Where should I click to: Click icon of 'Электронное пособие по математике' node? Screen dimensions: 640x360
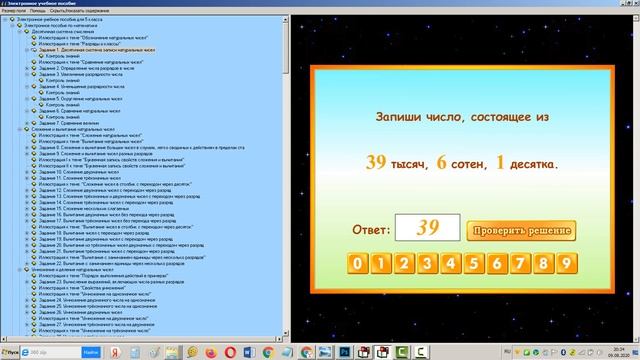coord(20,25)
